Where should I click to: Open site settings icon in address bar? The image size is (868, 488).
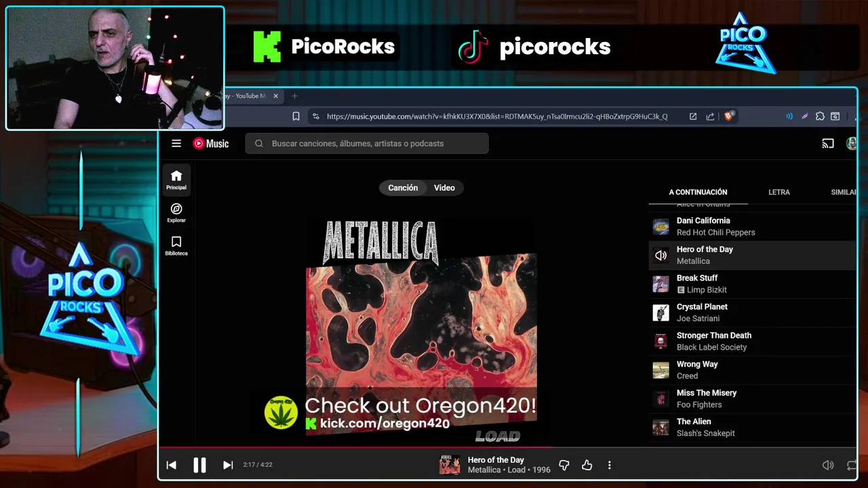click(316, 117)
